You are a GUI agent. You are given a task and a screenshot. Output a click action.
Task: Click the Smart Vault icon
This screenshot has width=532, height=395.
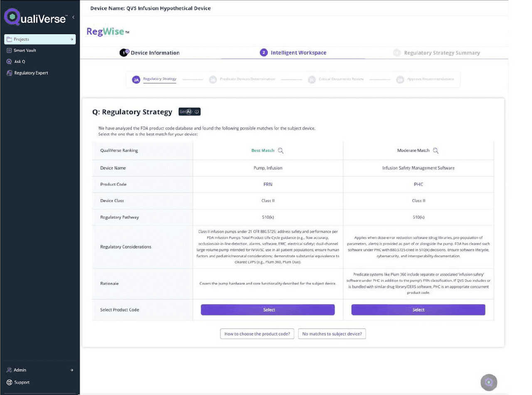click(x=9, y=50)
